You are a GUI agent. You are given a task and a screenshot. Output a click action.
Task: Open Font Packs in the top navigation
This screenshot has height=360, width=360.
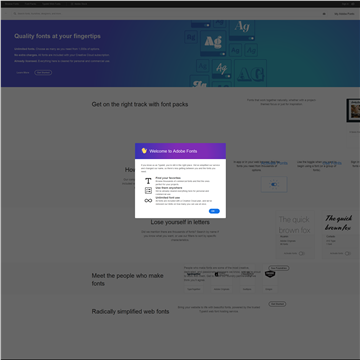30,4
